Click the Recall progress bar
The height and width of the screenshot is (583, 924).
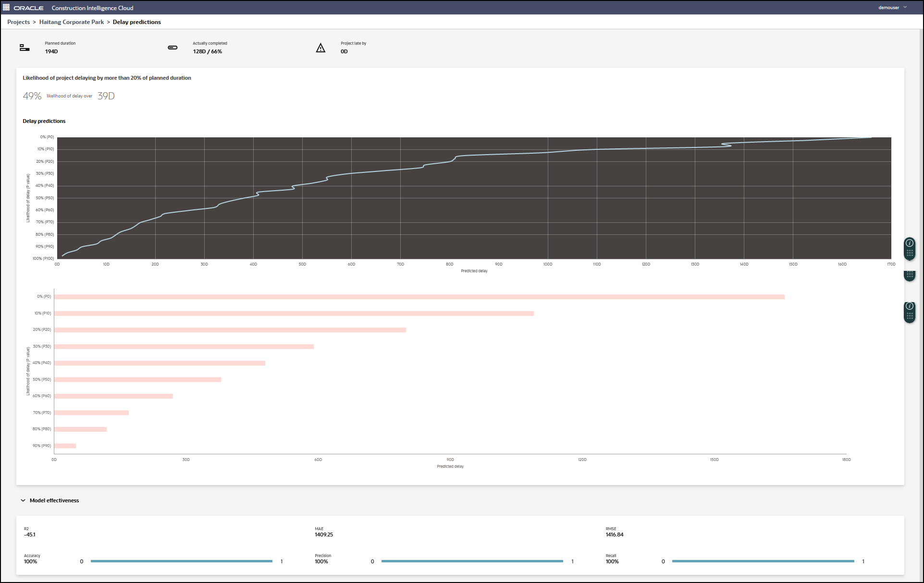click(x=763, y=561)
